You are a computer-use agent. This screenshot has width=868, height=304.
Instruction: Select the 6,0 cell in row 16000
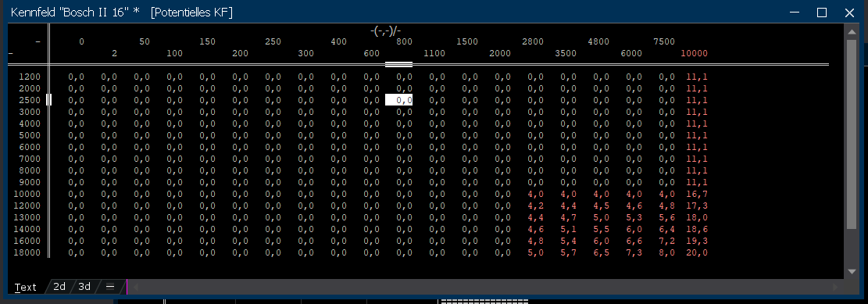(x=601, y=241)
